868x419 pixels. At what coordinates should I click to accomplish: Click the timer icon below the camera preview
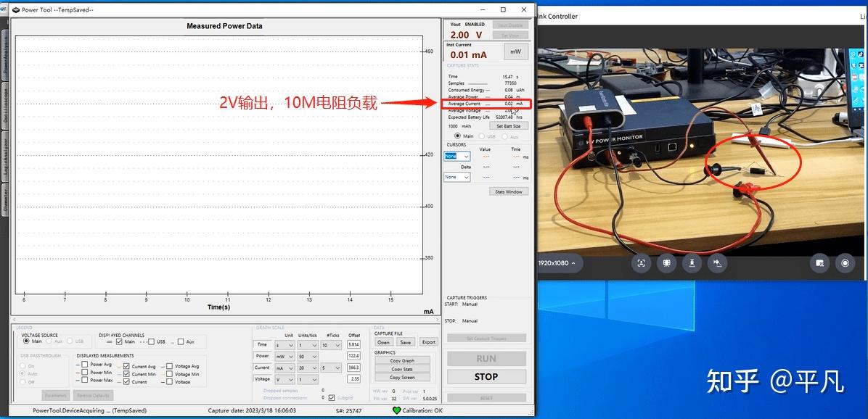[692, 262]
